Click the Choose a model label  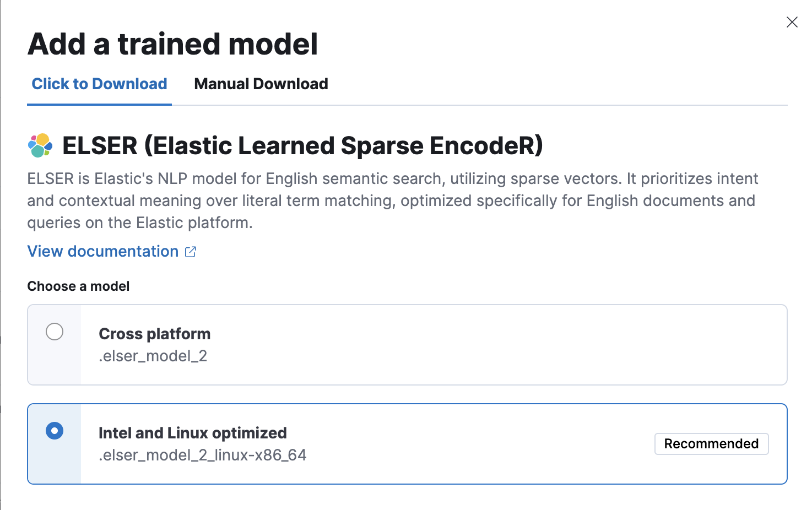78,286
